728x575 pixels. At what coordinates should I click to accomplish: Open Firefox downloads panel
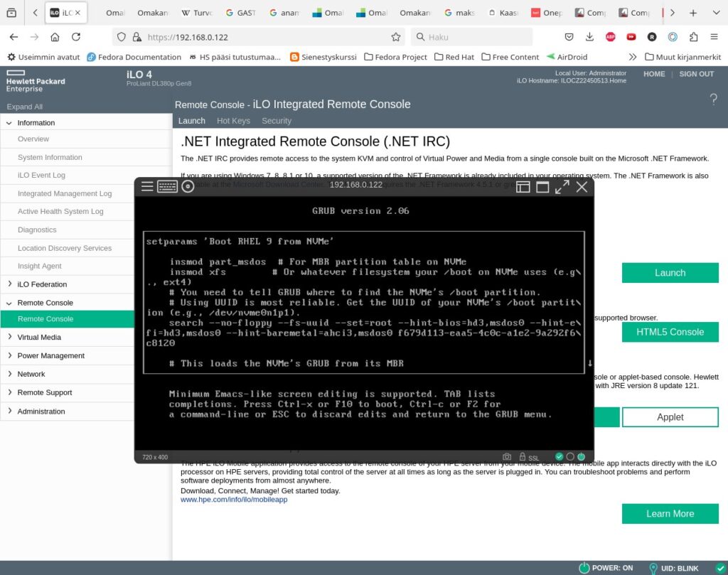[589, 37]
